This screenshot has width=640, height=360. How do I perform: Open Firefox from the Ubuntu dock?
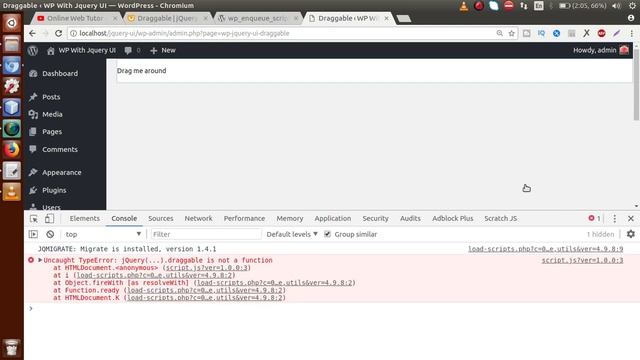tap(12, 150)
